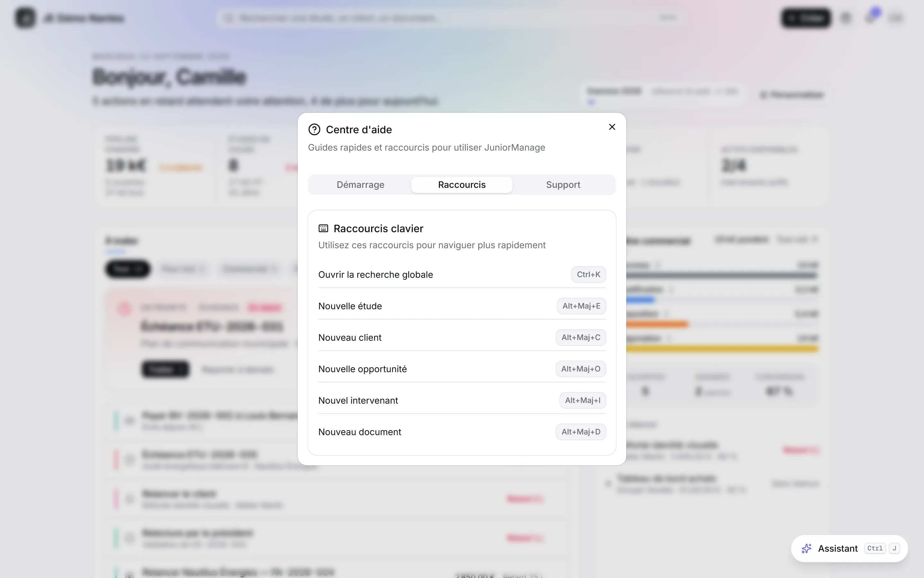Screen dimensions: 924x578
Task: Click the Alt+Maj+O shortcut badge
Action: pyautogui.click(x=581, y=369)
